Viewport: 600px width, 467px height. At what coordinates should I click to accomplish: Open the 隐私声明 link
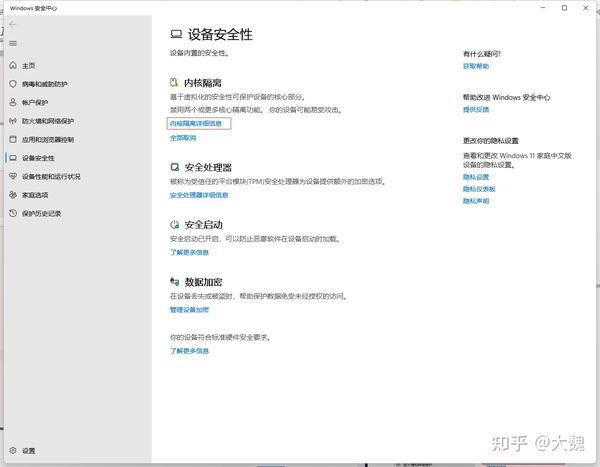point(476,201)
